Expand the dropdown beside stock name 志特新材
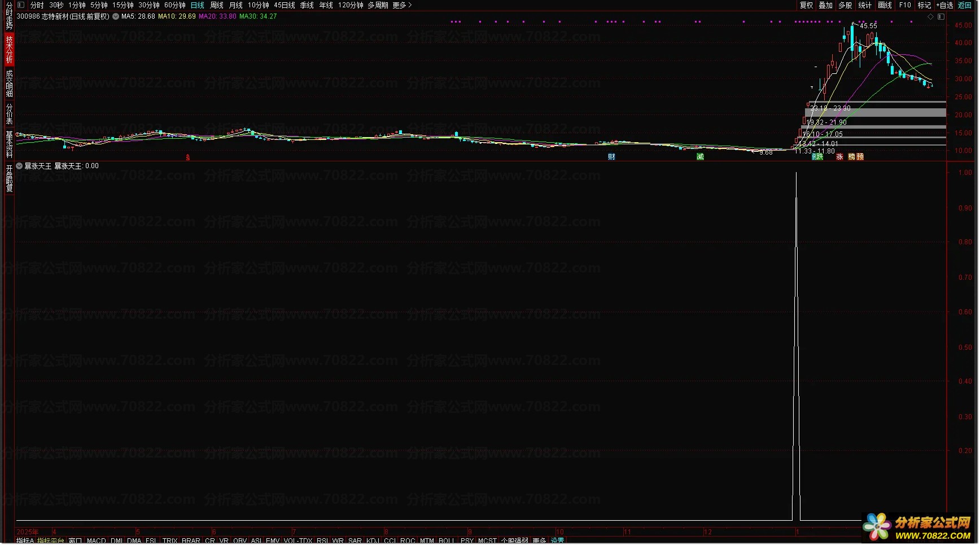This screenshot has width=980, height=545. tap(116, 17)
